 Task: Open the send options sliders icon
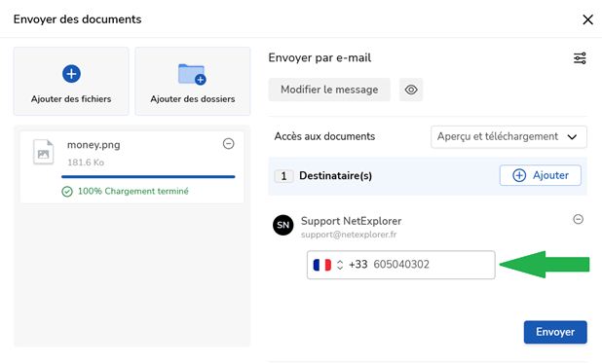(x=580, y=58)
